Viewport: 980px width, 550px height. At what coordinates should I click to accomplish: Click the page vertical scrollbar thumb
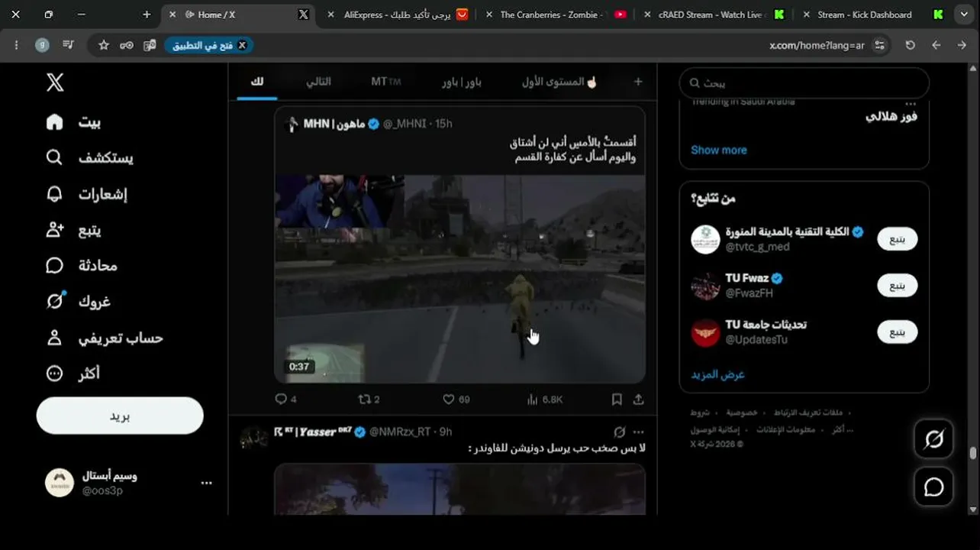973,453
